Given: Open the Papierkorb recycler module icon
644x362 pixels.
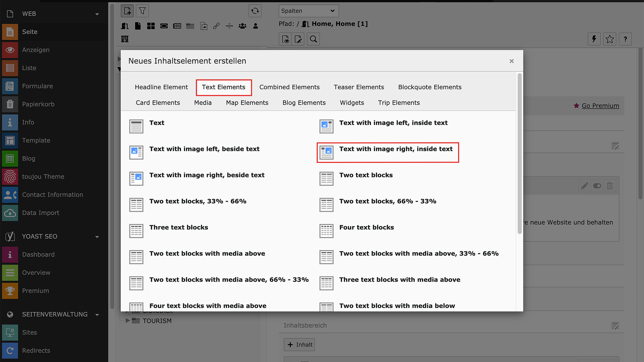Looking at the screenshot, I should (x=10, y=104).
